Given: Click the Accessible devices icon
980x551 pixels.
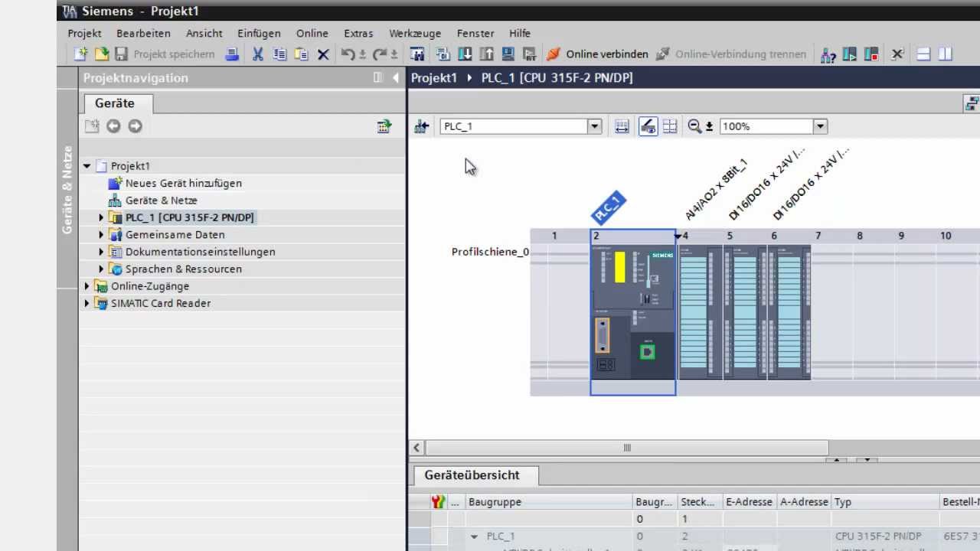Looking at the screenshot, I should pyautogui.click(x=828, y=54).
